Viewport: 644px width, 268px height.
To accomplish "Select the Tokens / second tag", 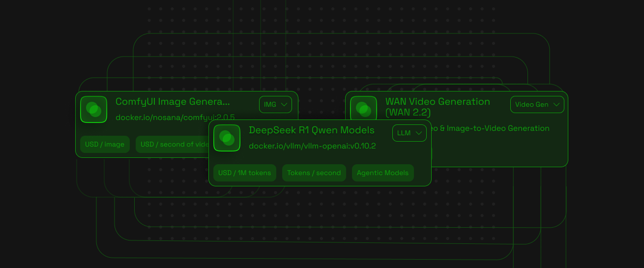I will click(x=314, y=173).
